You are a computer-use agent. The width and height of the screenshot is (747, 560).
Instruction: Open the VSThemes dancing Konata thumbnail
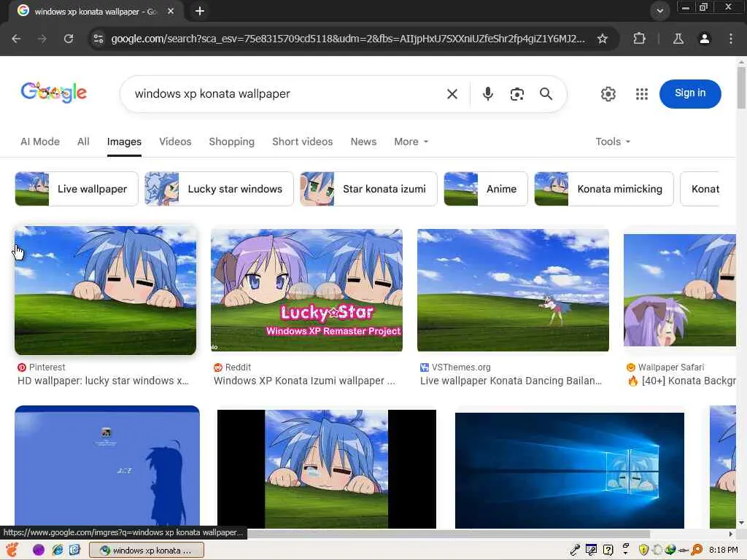coord(513,290)
